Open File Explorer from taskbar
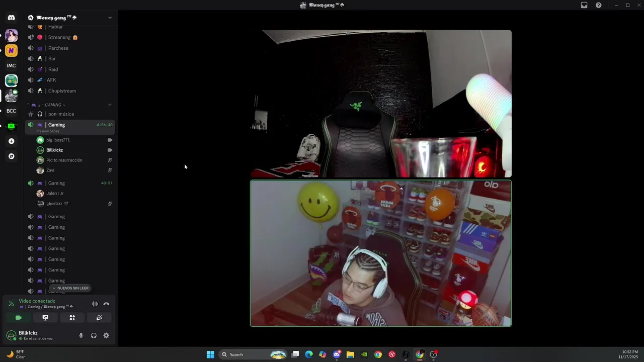 click(350, 355)
